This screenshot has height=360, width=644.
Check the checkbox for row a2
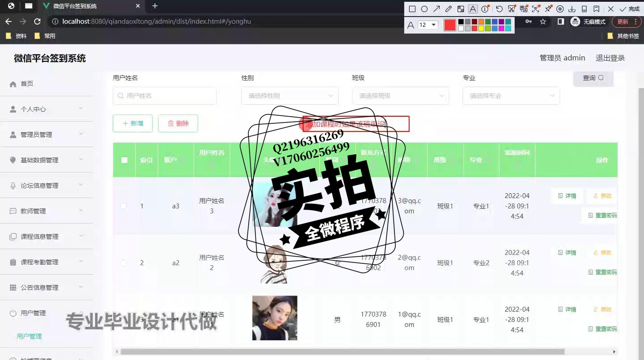tap(123, 263)
